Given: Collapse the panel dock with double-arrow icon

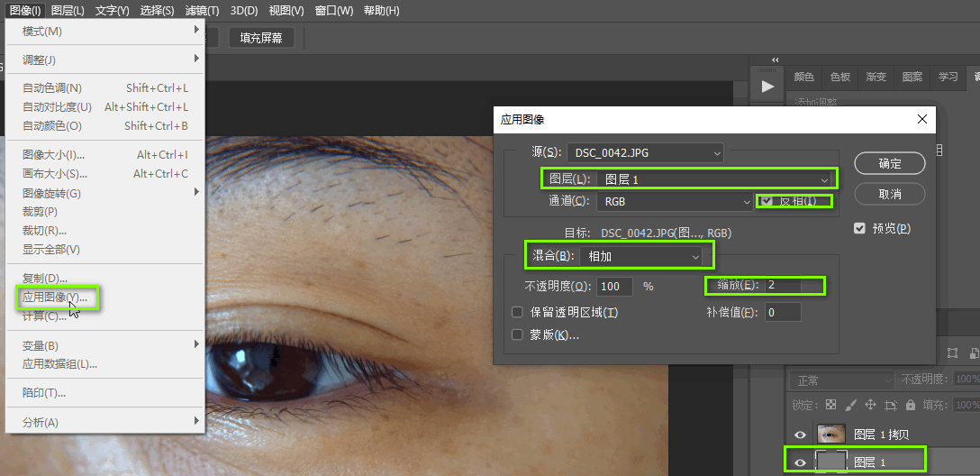Looking at the screenshot, I should tap(776, 60).
